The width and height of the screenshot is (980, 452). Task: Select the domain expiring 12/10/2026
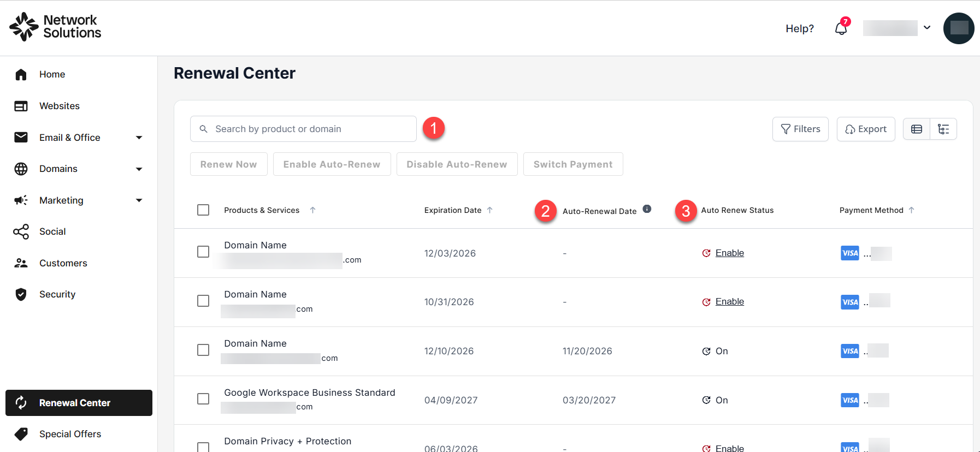pyautogui.click(x=203, y=350)
